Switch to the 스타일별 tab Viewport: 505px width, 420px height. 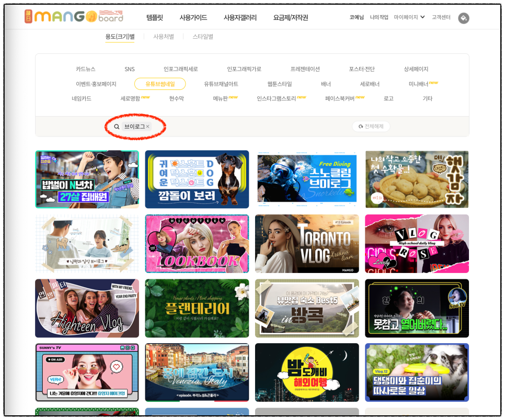click(203, 37)
